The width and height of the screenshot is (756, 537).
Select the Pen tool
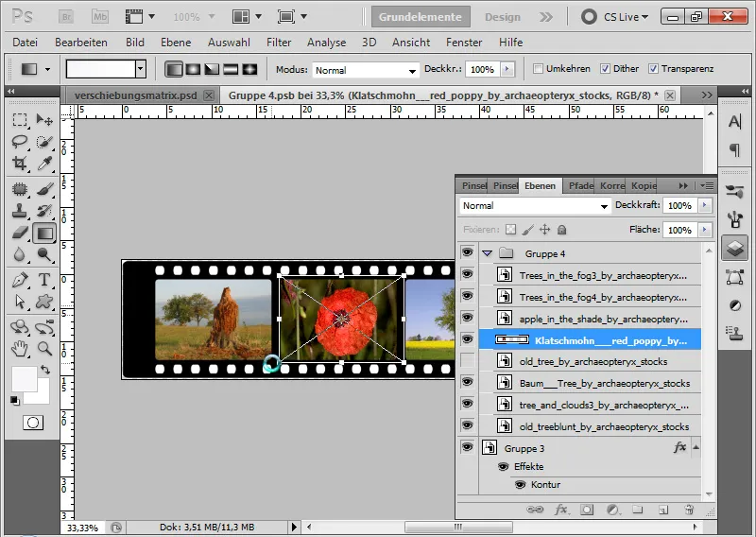20,279
